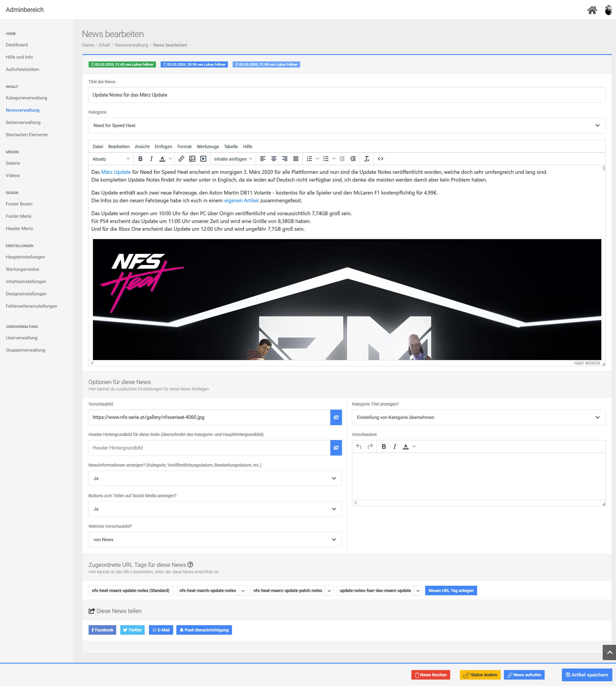Undo in Vorschautext editor
The image size is (616, 686).
359,446
